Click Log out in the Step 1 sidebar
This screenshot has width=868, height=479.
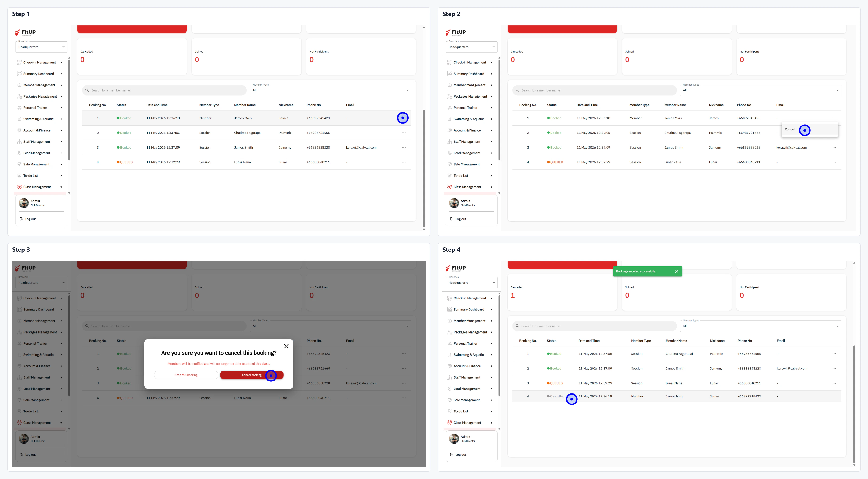(28, 219)
